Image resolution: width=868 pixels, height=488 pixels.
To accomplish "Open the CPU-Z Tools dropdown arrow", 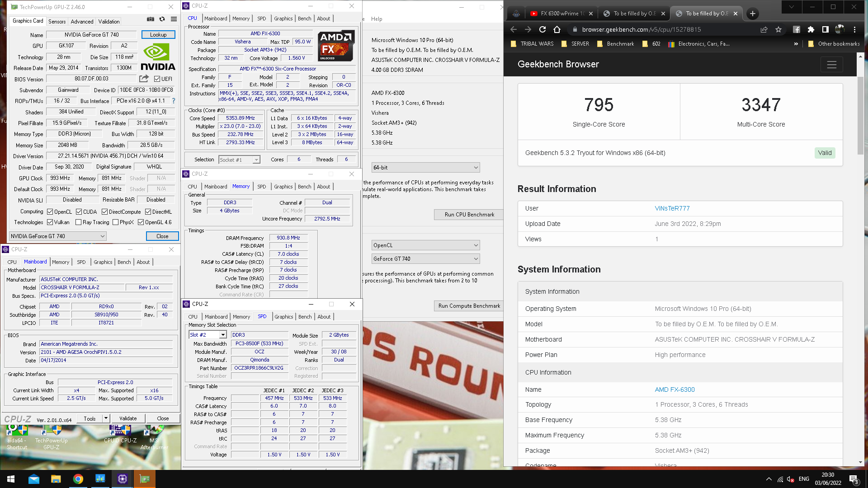I will pos(106,418).
